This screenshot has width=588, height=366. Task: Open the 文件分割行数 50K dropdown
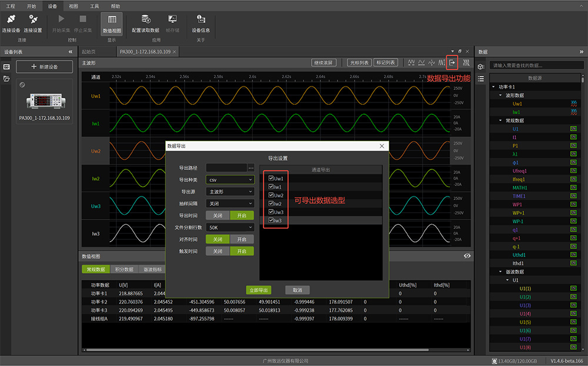[x=230, y=227]
